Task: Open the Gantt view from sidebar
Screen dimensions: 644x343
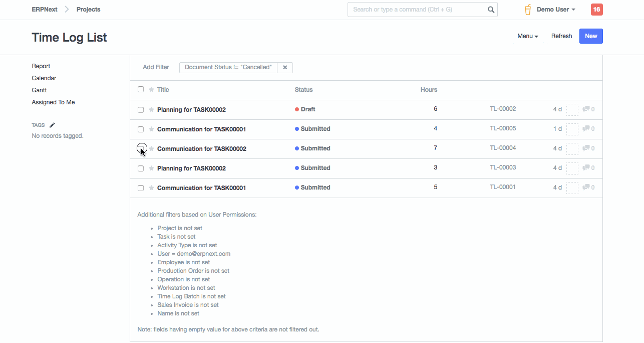Action: point(39,90)
